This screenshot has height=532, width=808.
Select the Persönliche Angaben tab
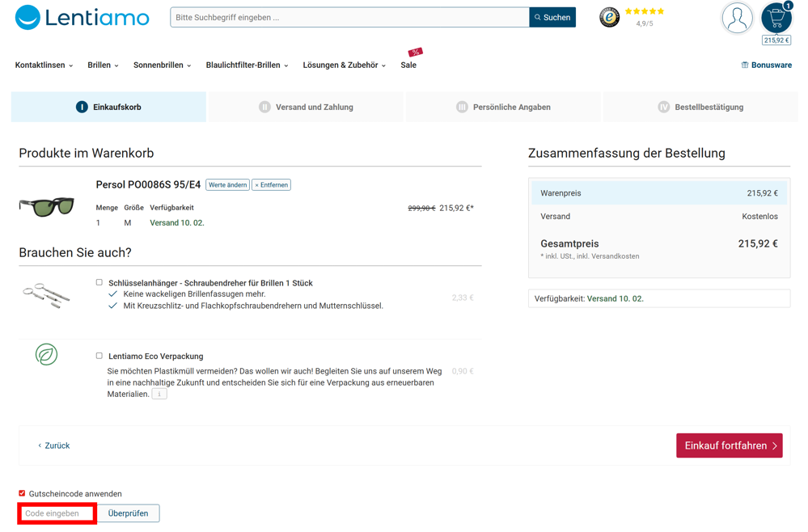[503, 107]
